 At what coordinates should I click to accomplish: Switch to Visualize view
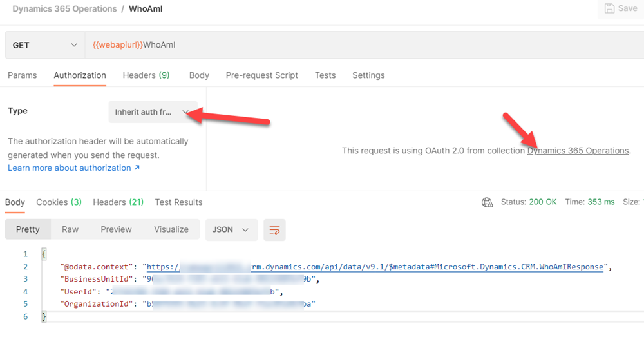(171, 229)
